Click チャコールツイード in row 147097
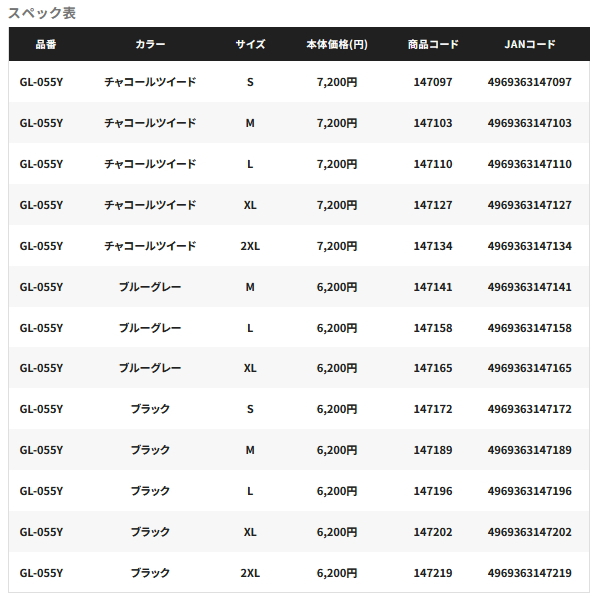The image size is (600, 600). 150,82
